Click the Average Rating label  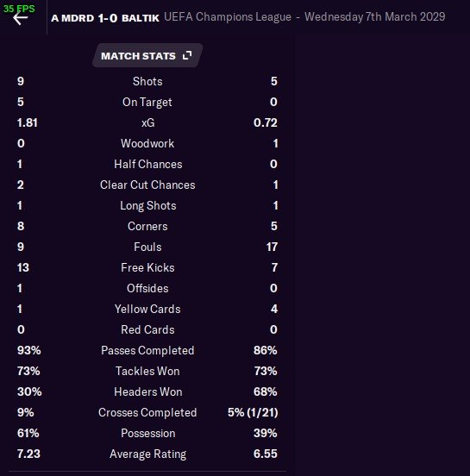click(148, 454)
